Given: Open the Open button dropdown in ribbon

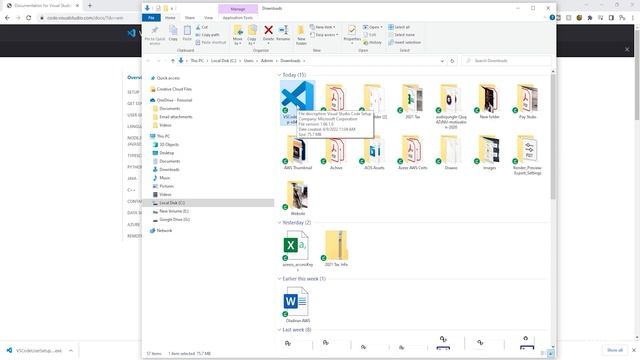Looking at the screenshot, I should pos(381,27).
